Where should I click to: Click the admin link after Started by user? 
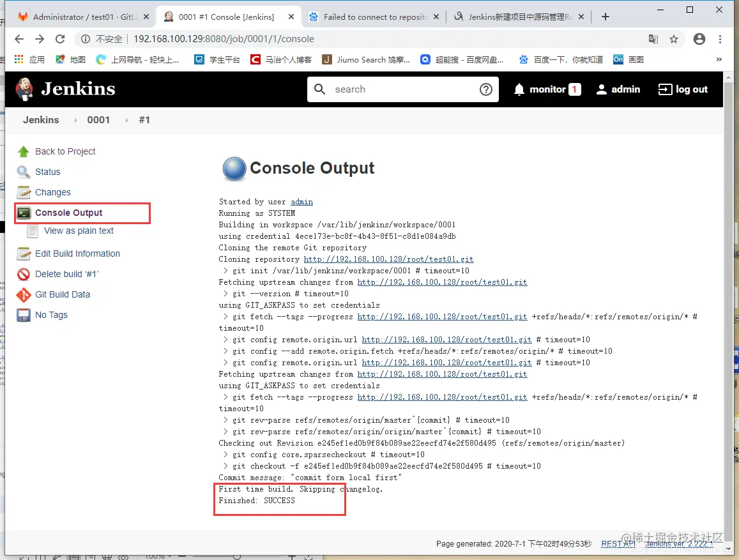pos(301,202)
